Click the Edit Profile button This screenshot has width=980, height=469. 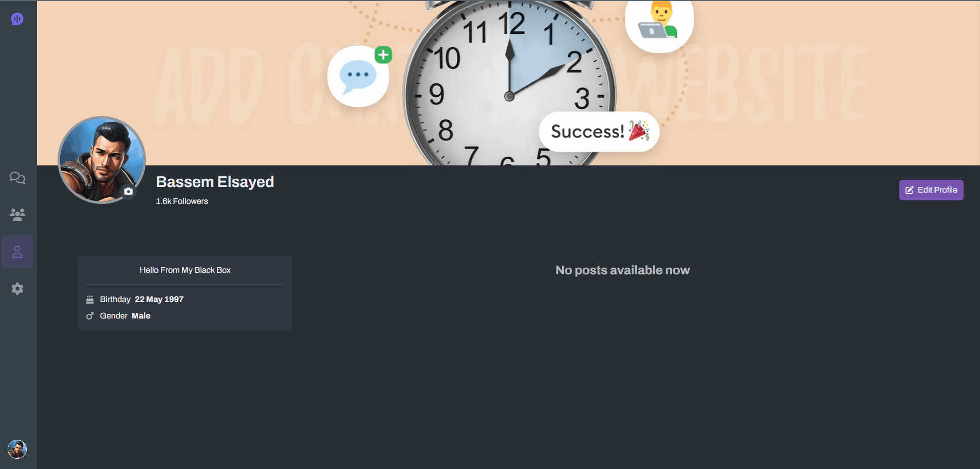click(931, 190)
